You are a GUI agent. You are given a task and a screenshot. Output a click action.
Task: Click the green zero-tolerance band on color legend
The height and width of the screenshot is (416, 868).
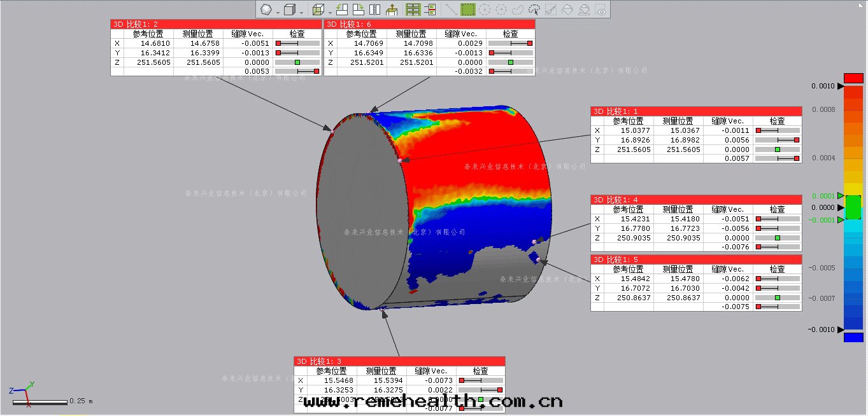853,207
